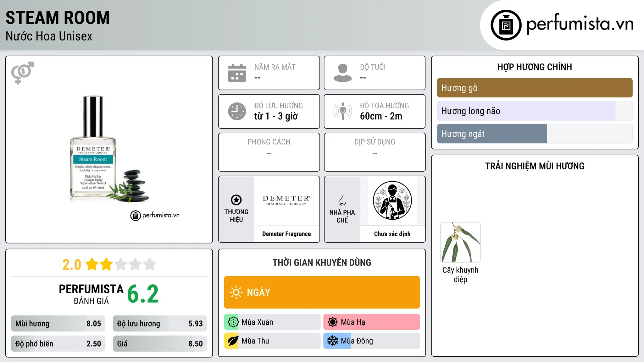The height and width of the screenshot is (362, 644).
Task: Open the Demeter Fragrance brand name link
Action: (286, 234)
